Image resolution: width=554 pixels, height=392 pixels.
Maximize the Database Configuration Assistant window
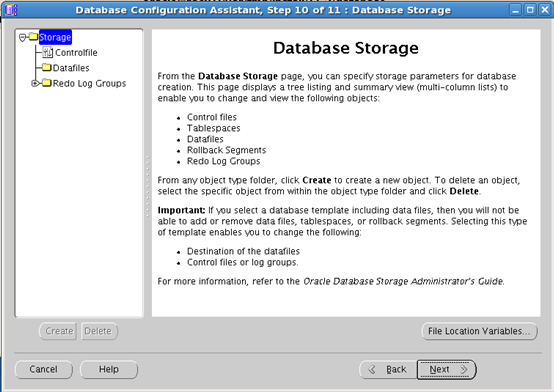pos(530,10)
